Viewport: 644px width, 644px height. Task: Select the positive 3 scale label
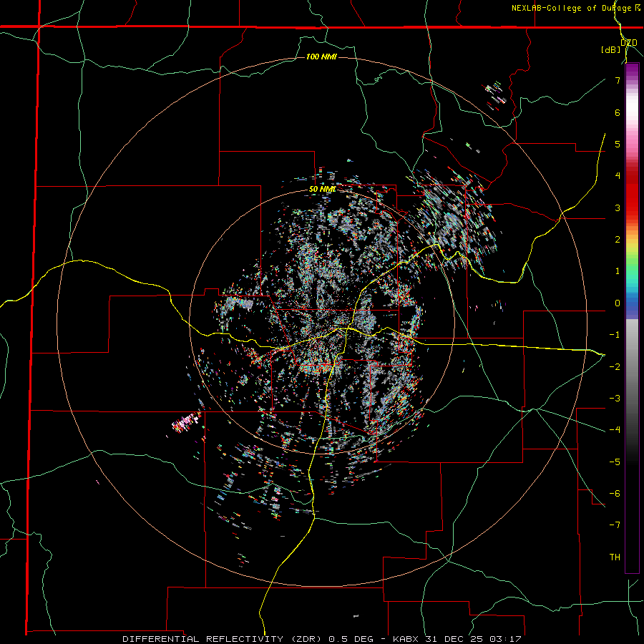618,208
